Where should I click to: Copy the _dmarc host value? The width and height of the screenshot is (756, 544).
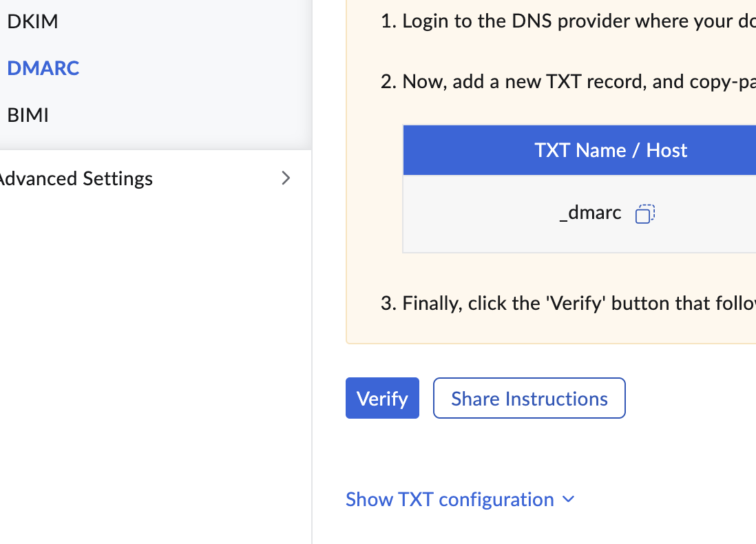[x=644, y=214]
